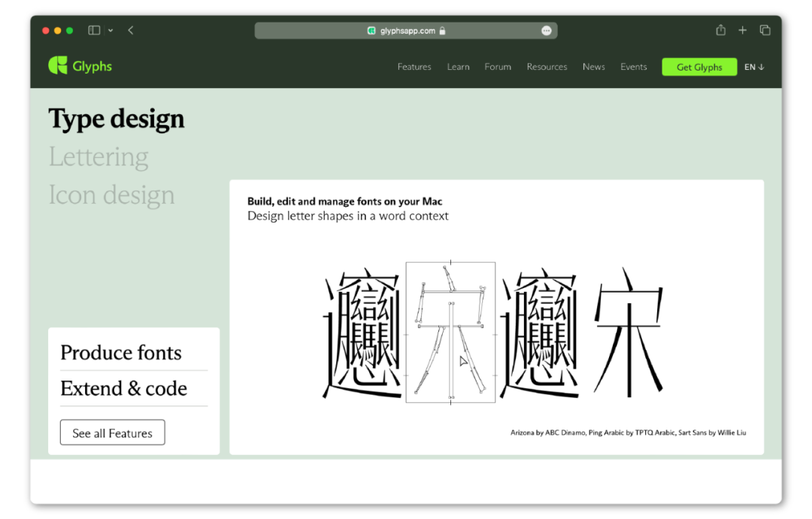Click the share icon in Safari toolbar
The width and height of the screenshot is (812, 519).
pos(720,30)
